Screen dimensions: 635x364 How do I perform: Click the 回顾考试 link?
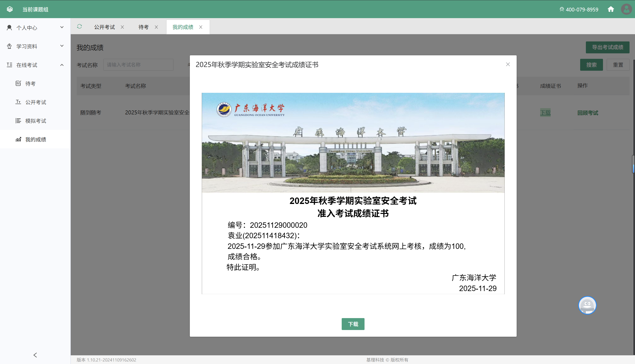tap(588, 113)
